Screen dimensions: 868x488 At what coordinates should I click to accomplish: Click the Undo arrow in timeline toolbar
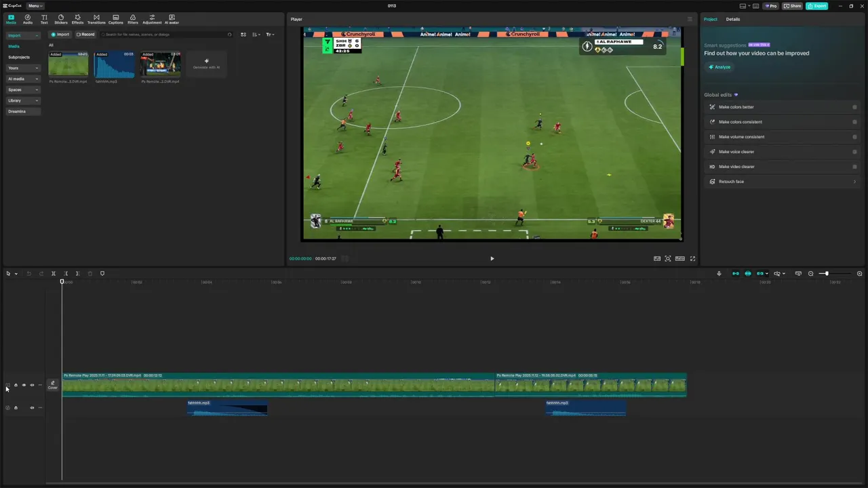pyautogui.click(x=29, y=274)
